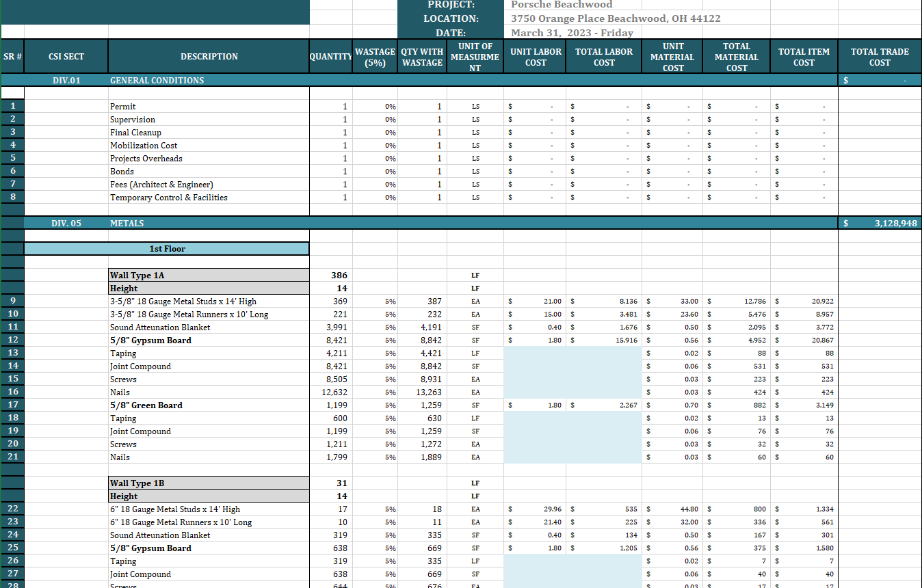Click the UNIT LABOR COST column header
Image resolution: width=922 pixels, height=588 pixels.
click(535, 57)
